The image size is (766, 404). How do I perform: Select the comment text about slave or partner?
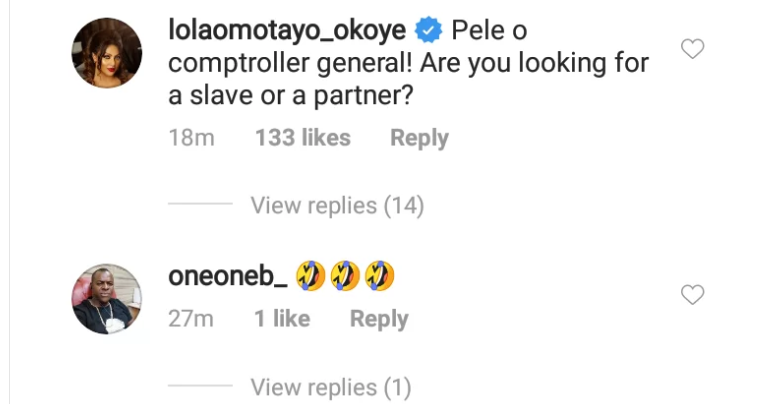coord(408,63)
